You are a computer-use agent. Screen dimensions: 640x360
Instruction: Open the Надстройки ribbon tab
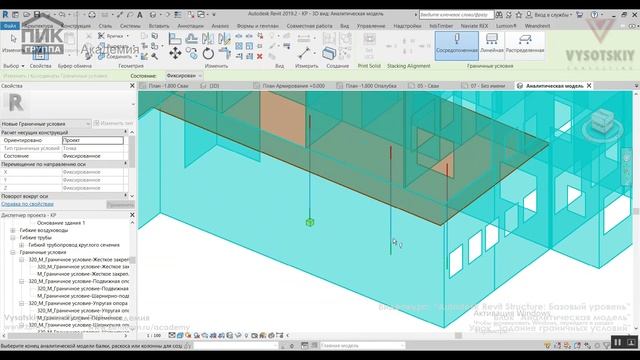[x=407, y=26]
